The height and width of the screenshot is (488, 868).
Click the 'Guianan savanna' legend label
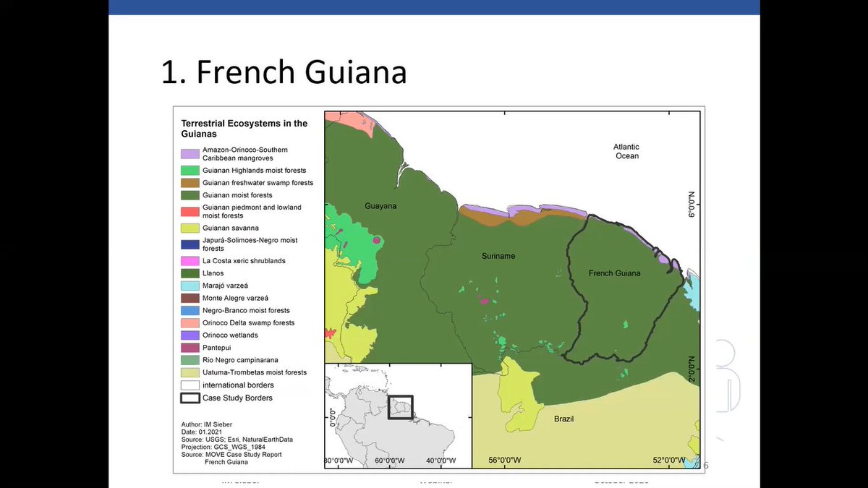pyautogui.click(x=230, y=228)
